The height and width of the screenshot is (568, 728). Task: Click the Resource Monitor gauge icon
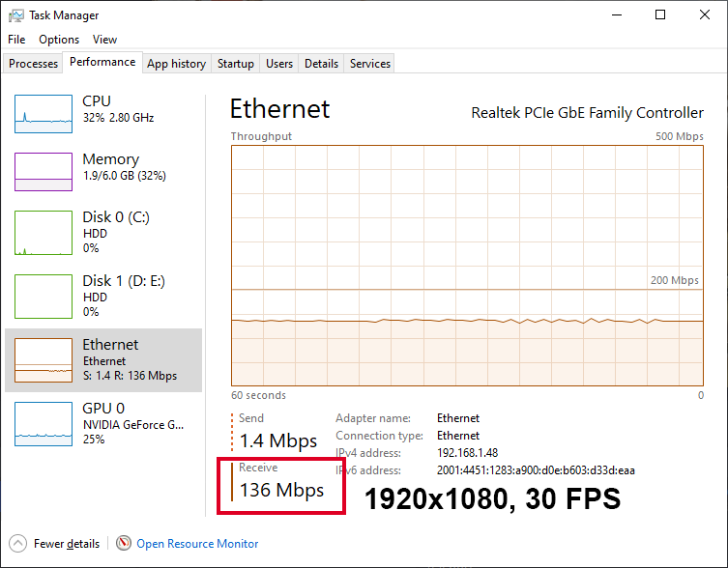tap(124, 543)
